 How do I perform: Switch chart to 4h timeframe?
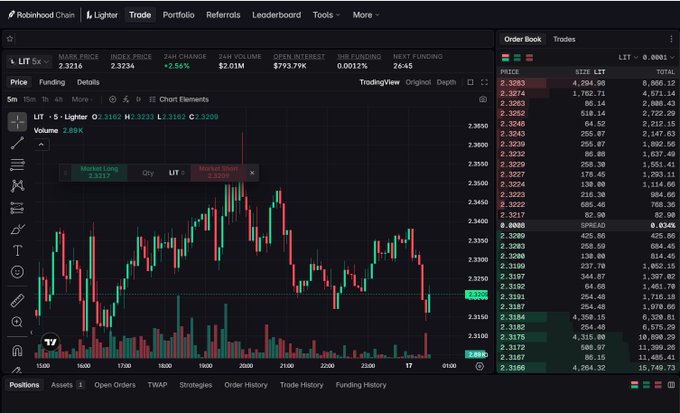(x=59, y=99)
